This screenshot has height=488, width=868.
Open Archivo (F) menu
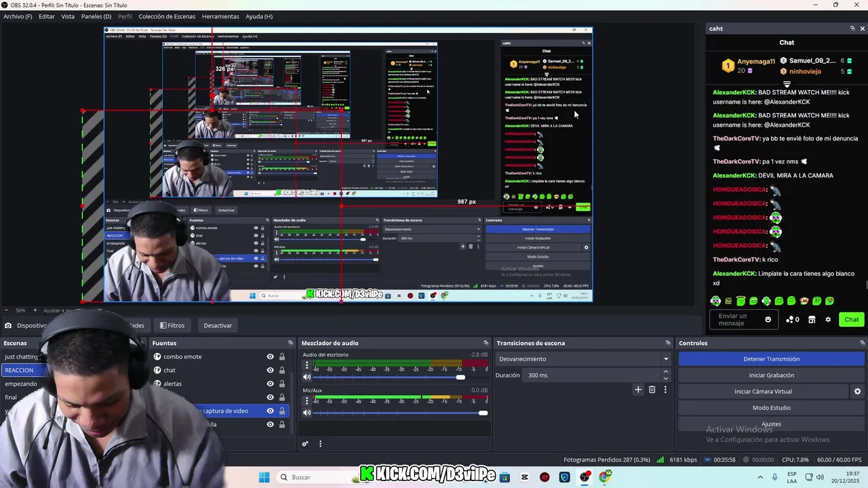click(x=18, y=16)
